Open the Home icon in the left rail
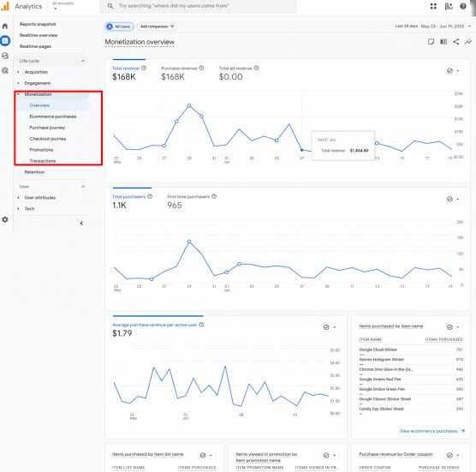Viewport: 476px width, 472px height. coord(5,26)
